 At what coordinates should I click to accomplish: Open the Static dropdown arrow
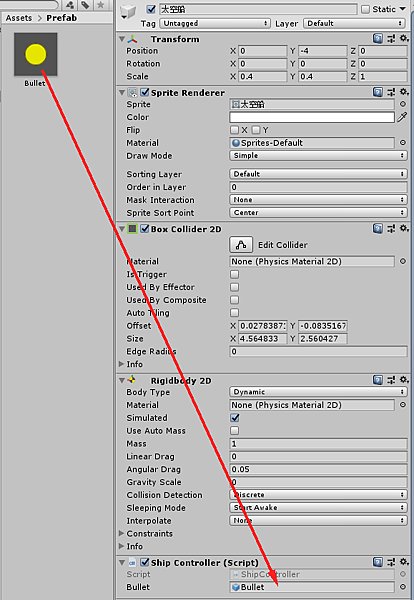403,9
